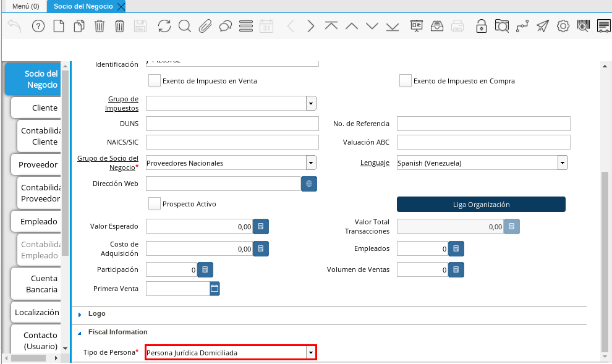Switch to the Proveedor tab
Viewport: 612px width, 364px height.
click(x=38, y=165)
